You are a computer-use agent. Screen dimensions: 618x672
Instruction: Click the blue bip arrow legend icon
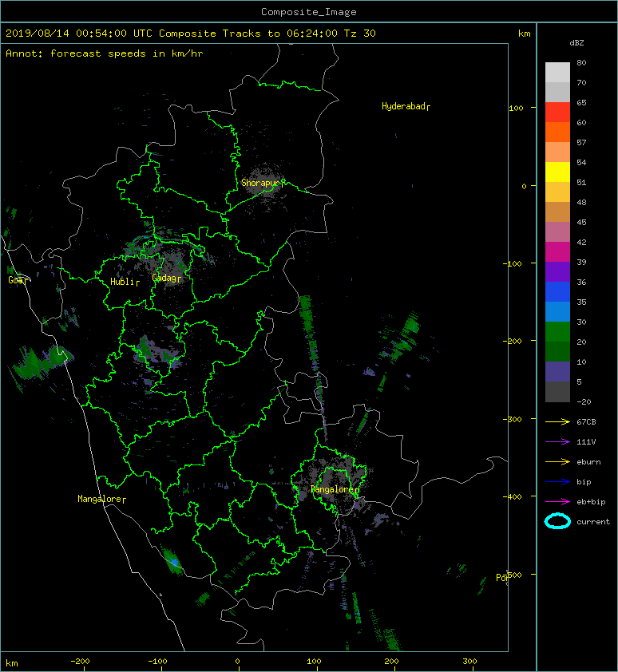tap(557, 482)
